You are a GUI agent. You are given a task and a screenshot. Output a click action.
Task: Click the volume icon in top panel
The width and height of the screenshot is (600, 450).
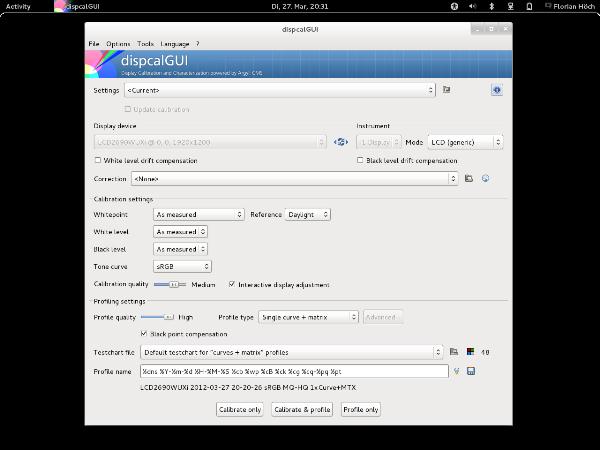(x=475, y=6)
